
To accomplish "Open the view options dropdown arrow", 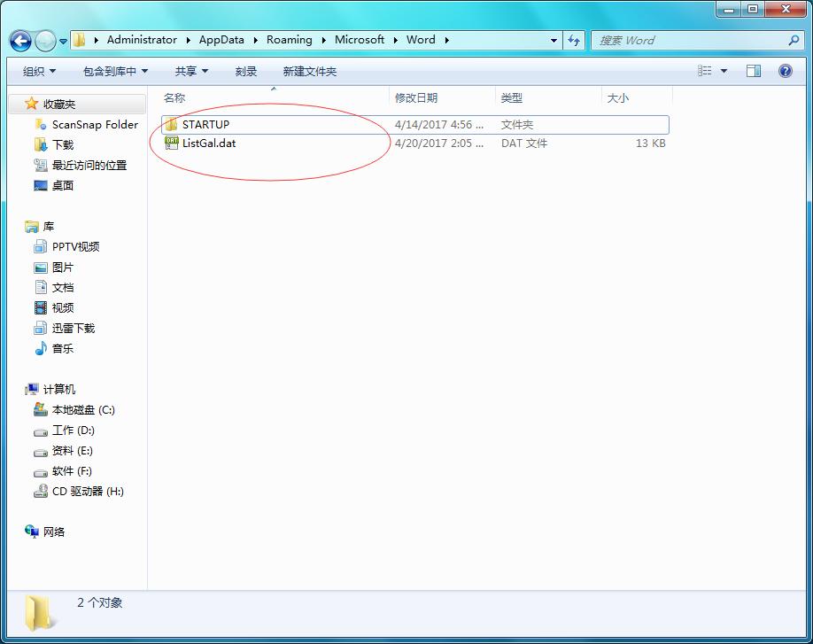I will point(724,71).
